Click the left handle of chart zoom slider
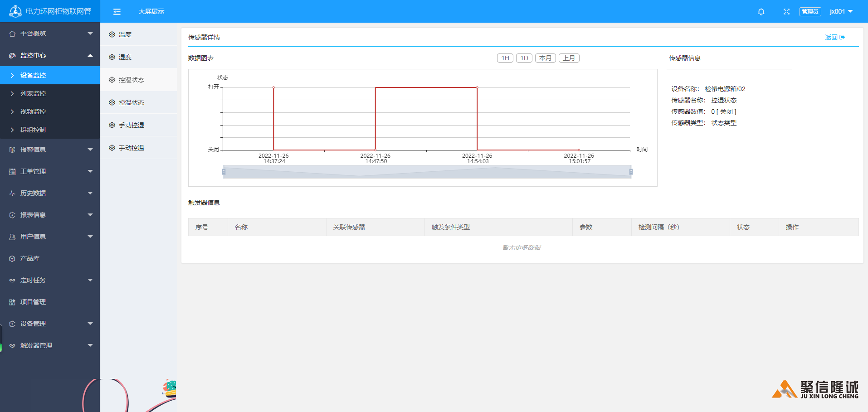Screen dimensions: 868x412 [x=224, y=172]
